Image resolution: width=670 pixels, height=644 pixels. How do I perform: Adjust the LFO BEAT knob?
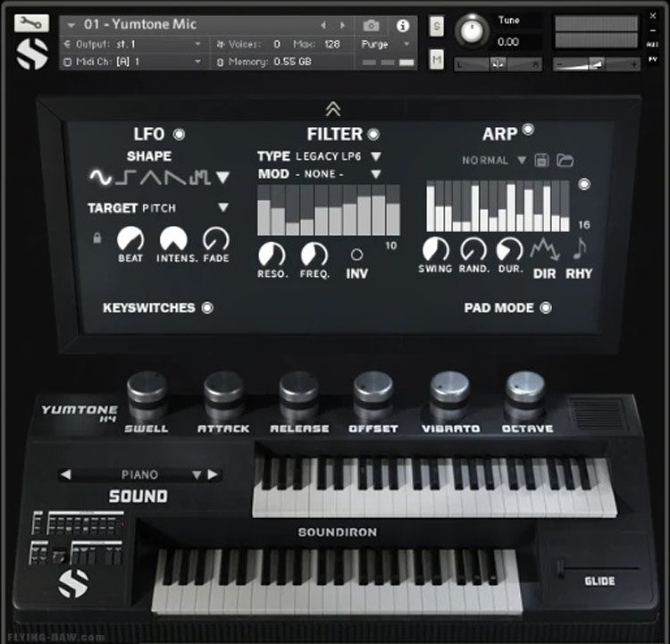tap(130, 238)
